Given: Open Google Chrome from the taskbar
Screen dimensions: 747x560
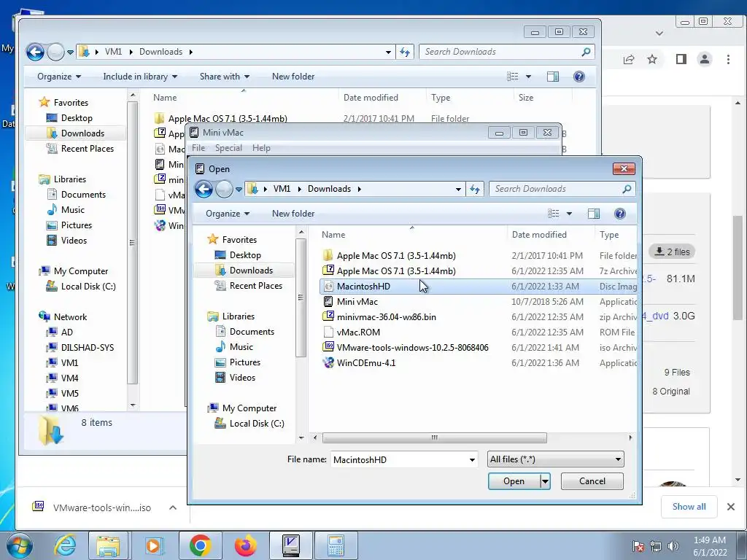Looking at the screenshot, I should point(200,545).
